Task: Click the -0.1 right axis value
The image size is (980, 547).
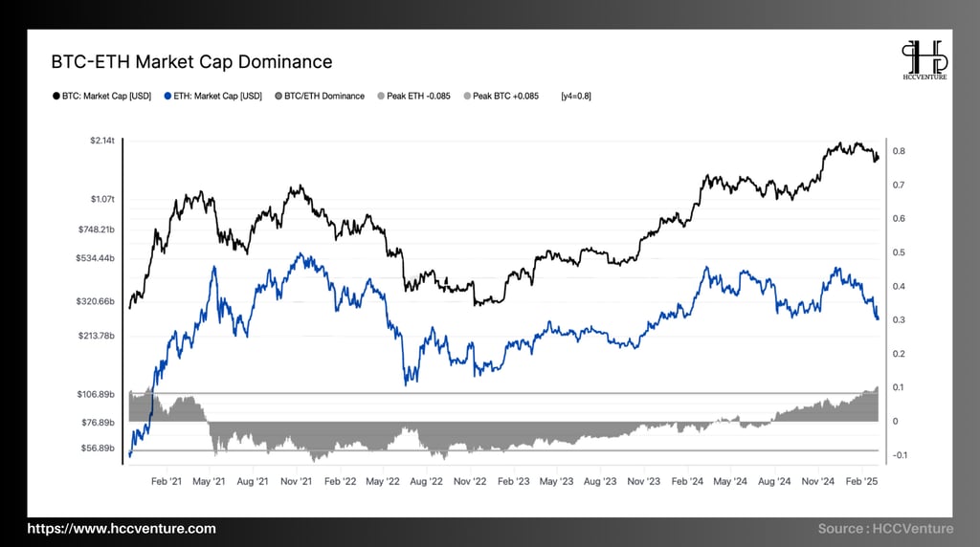Action: 900,454
